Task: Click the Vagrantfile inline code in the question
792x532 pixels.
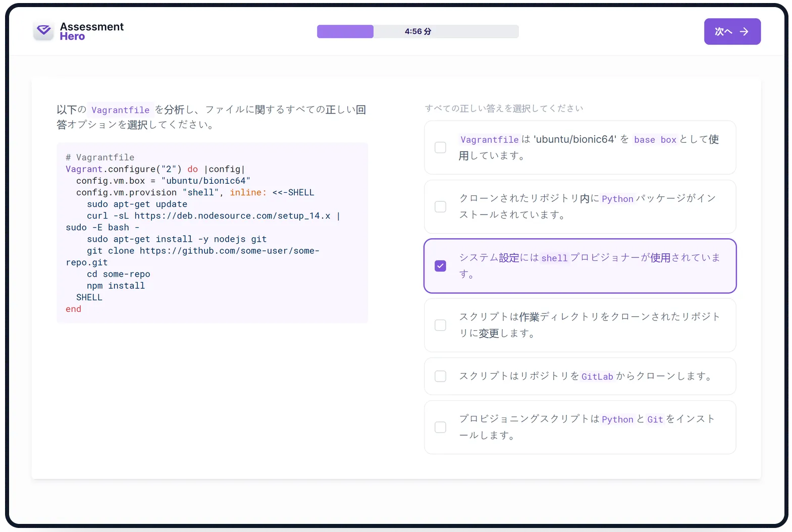Action: [x=120, y=110]
